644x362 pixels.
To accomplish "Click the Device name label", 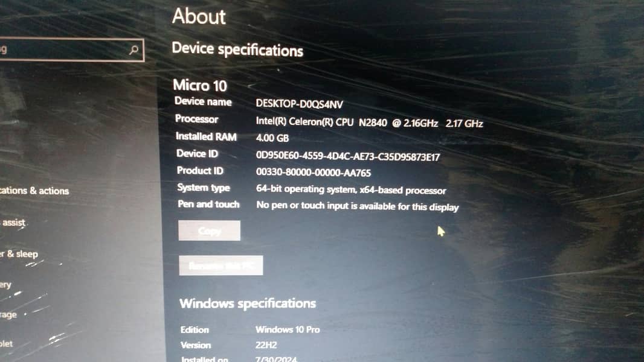I will click(203, 102).
